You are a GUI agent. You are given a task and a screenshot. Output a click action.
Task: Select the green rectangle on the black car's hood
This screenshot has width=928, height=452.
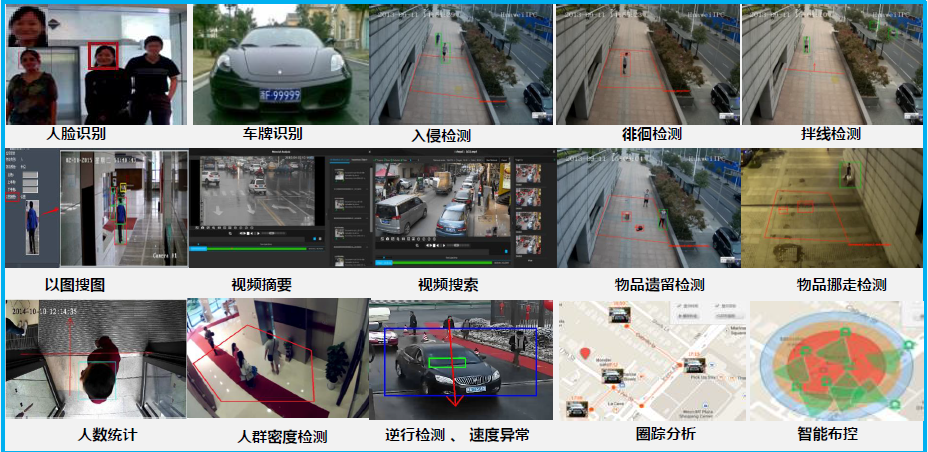[446, 360]
